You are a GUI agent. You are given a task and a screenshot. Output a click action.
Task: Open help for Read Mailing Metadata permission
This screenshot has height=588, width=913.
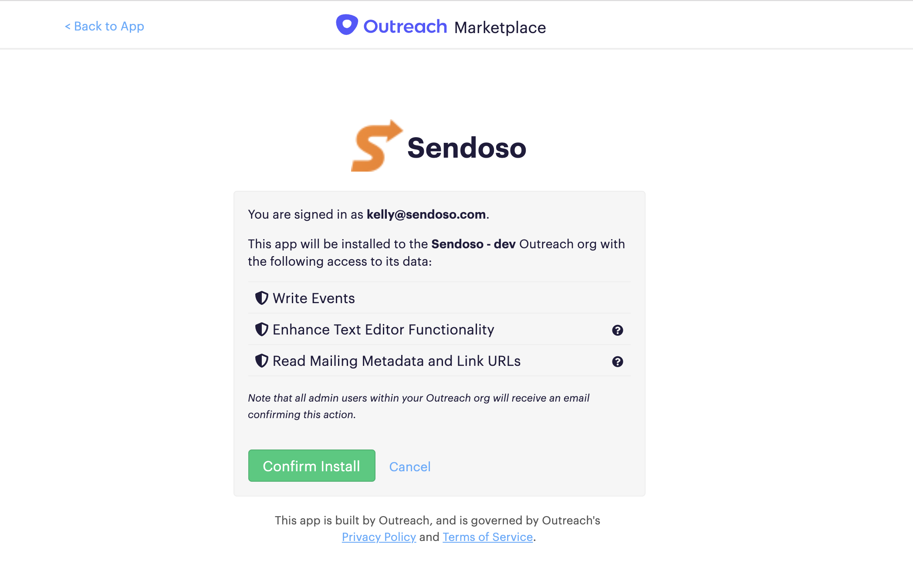click(x=617, y=362)
